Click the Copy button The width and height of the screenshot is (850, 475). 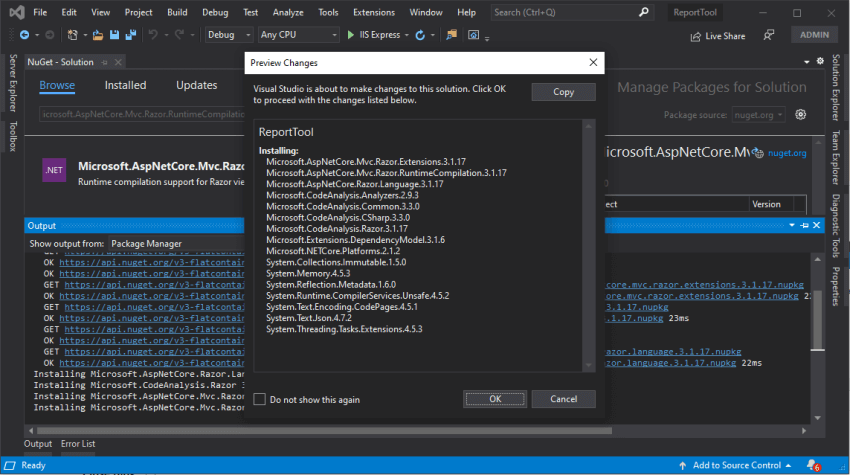click(564, 92)
